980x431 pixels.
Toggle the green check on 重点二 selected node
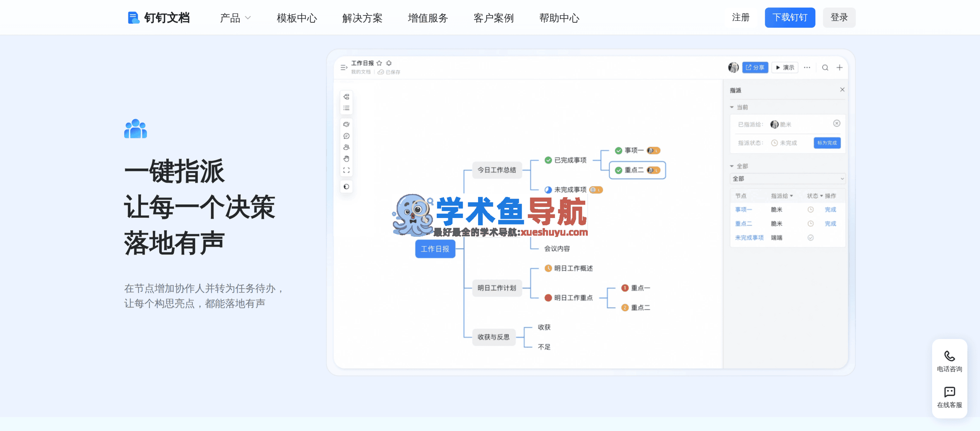click(x=619, y=170)
